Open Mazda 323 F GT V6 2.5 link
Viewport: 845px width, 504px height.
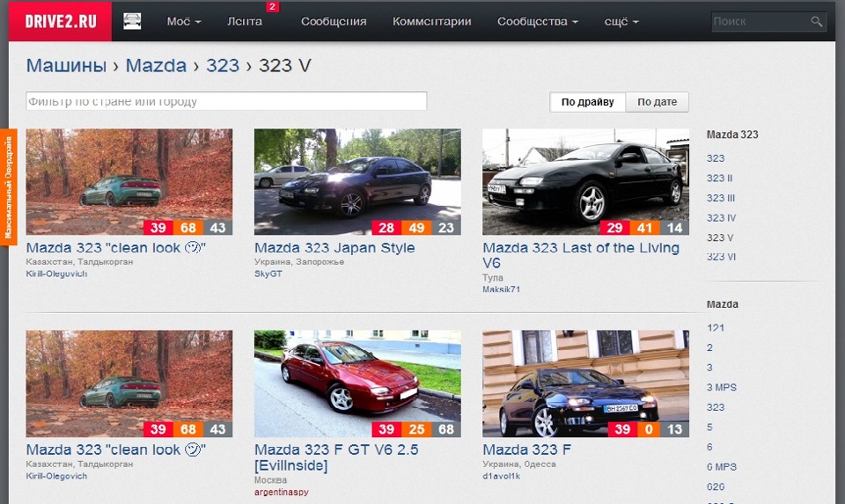point(336,457)
